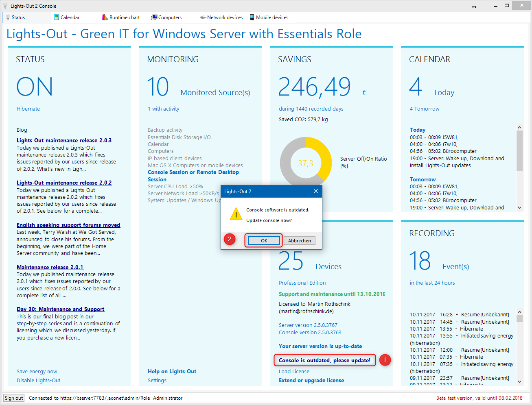The image size is (532, 405).
Task: Click the Recording list scroll-up arrow
Action: [519, 312]
